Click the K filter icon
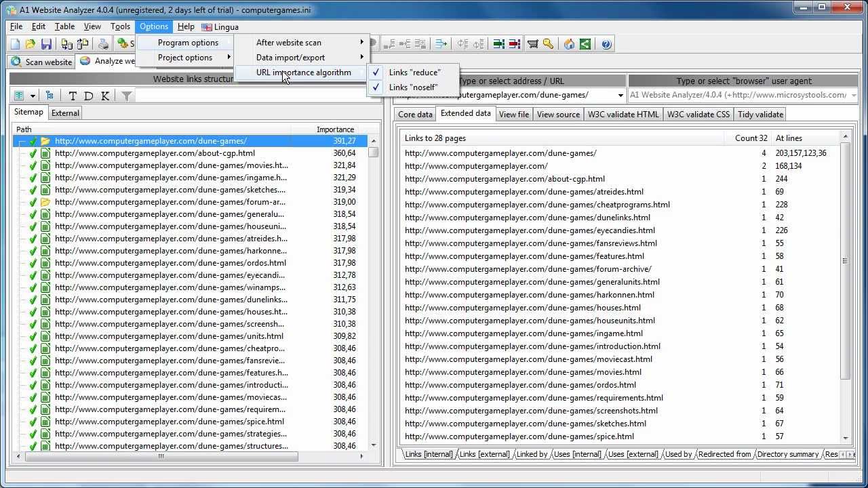 [x=105, y=96]
